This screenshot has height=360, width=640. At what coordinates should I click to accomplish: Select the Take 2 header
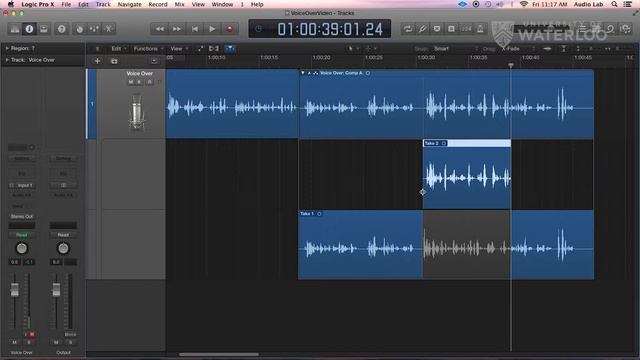[x=467, y=143]
